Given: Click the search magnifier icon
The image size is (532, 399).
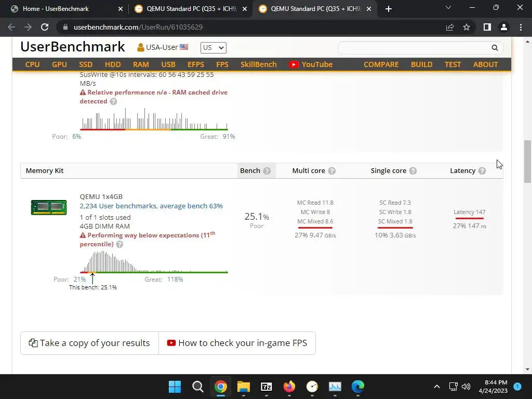Looking at the screenshot, I should (x=495, y=48).
